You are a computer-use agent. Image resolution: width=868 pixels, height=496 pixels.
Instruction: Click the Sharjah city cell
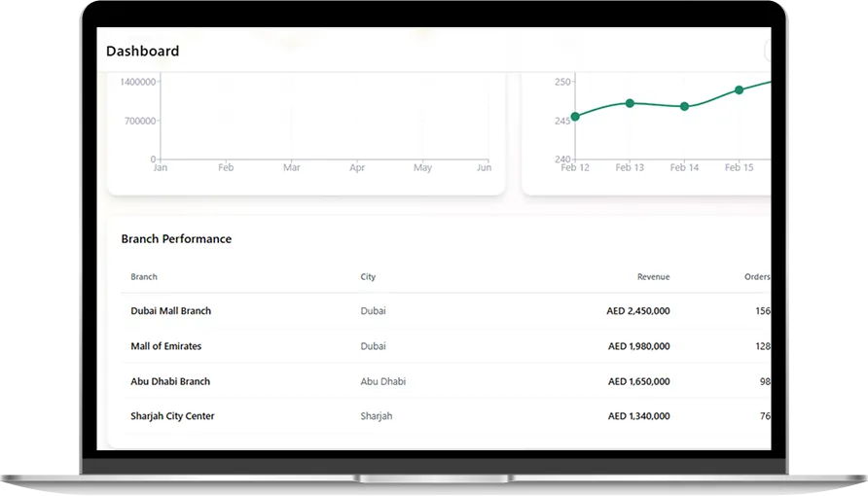point(377,416)
